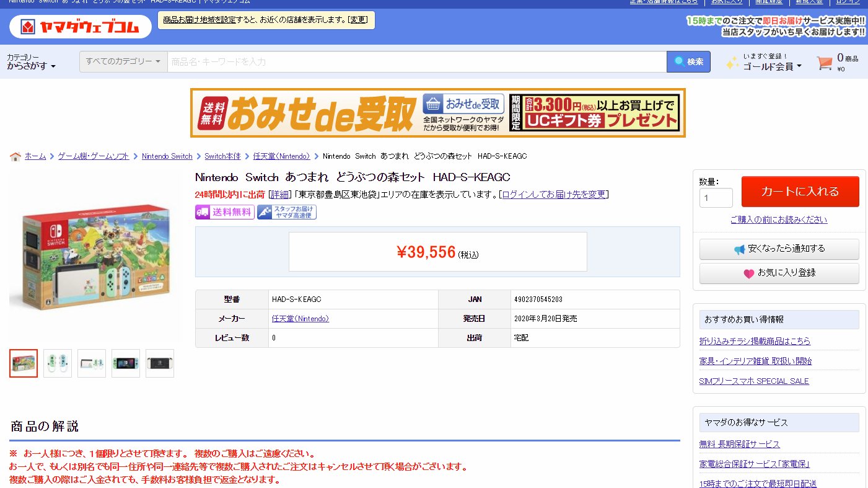This screenshot has width=868, height=488.
Task: Click the カートに入れる button
Action: pyautogui.click(x=800, y=192)
